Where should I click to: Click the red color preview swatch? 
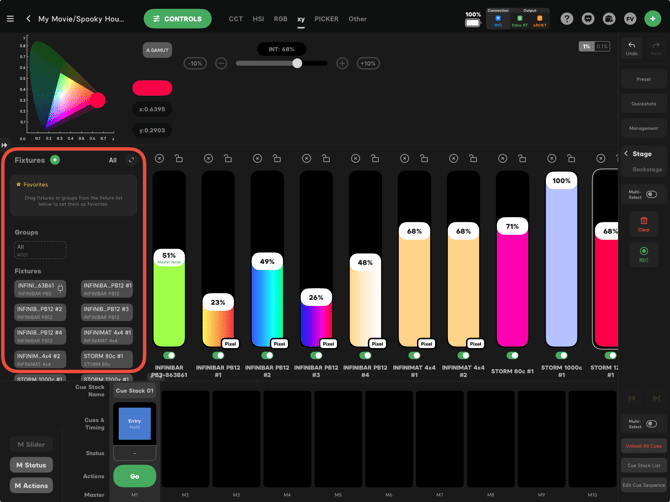tap(152, 88)
